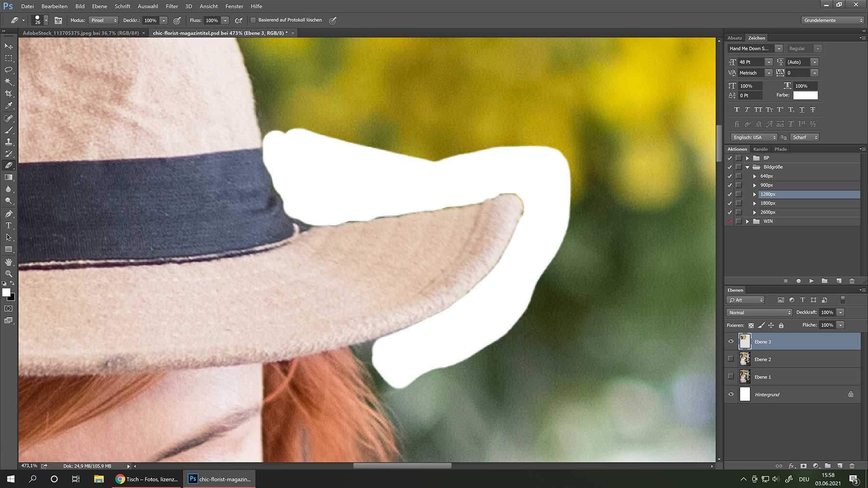Viewport: 868px width, 488px height.
Task: Select the Eyedropper tool in toolbar
Action: [x=9, y=106]
